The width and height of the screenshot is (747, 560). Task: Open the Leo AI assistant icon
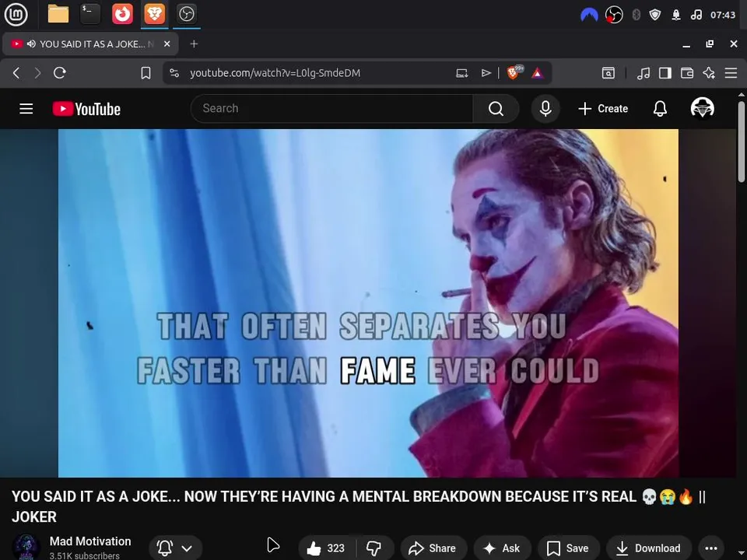coord(709,73)
